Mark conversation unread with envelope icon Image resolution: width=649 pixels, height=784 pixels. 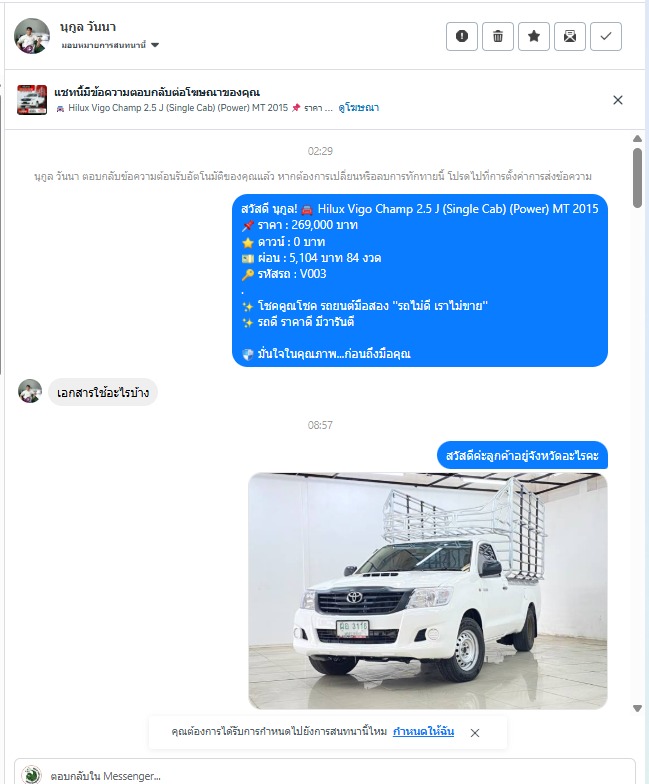[x=570, y=36]
